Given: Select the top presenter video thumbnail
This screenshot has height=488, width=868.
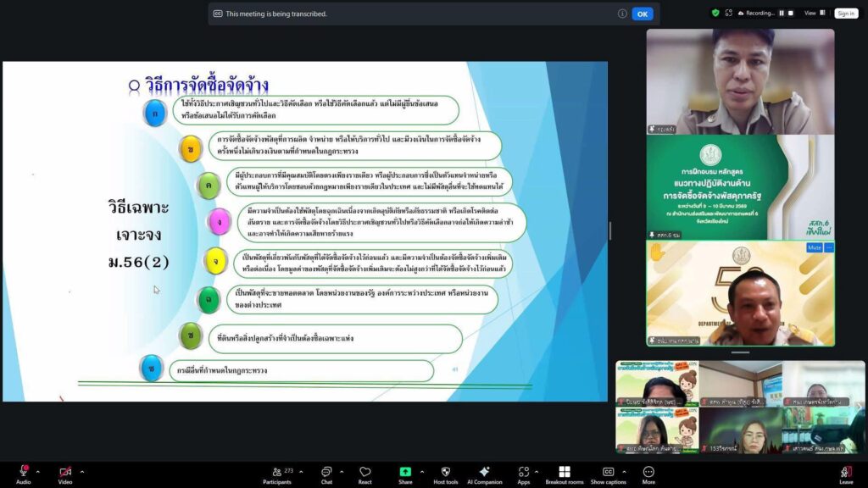Looking at the screenshot, I should tap(740, 81).
